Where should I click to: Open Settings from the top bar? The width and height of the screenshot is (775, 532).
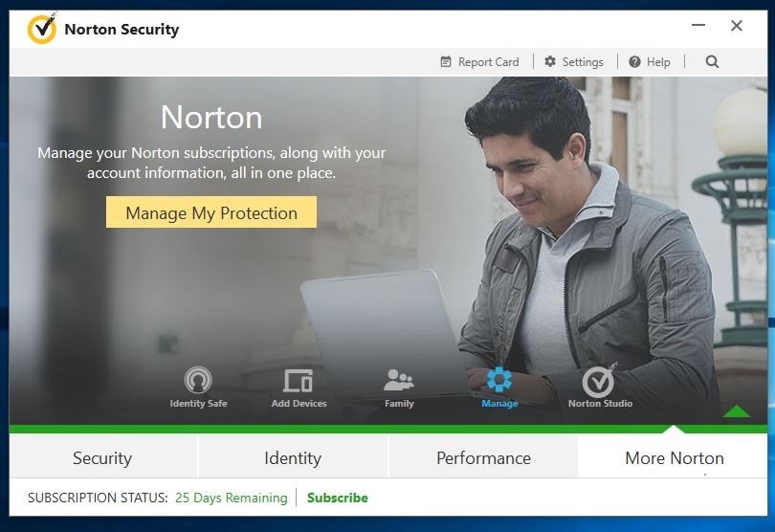coord(574,62)
